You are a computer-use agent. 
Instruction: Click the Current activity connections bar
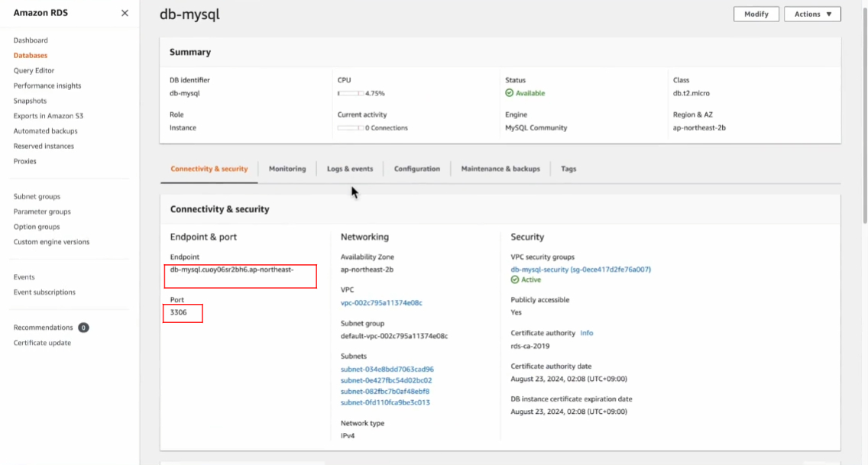[x=351, y=128]
